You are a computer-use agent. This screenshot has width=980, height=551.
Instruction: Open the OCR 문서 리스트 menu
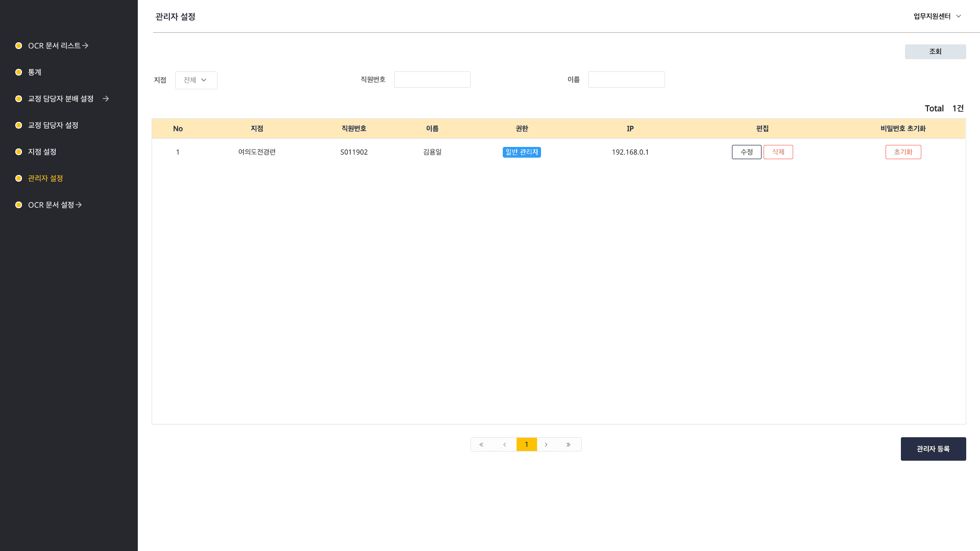[x=54, y=46]
